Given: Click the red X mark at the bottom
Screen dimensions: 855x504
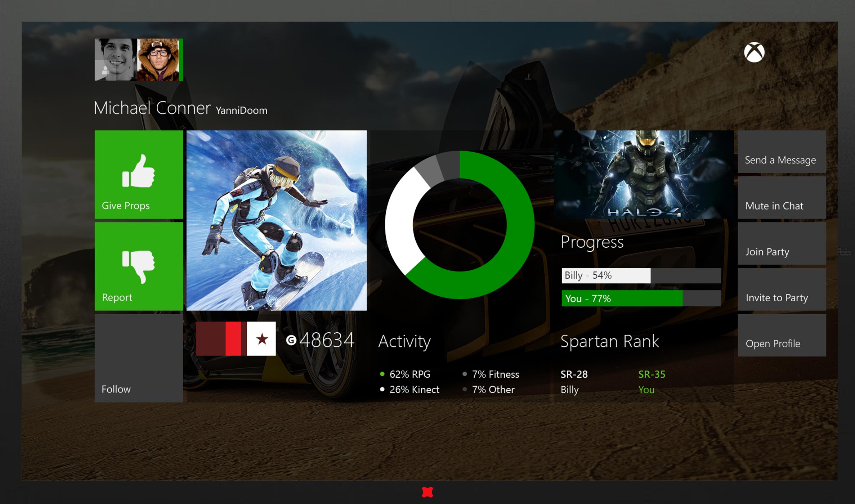Looking at the screenshot, I should (x=427, y=492).
